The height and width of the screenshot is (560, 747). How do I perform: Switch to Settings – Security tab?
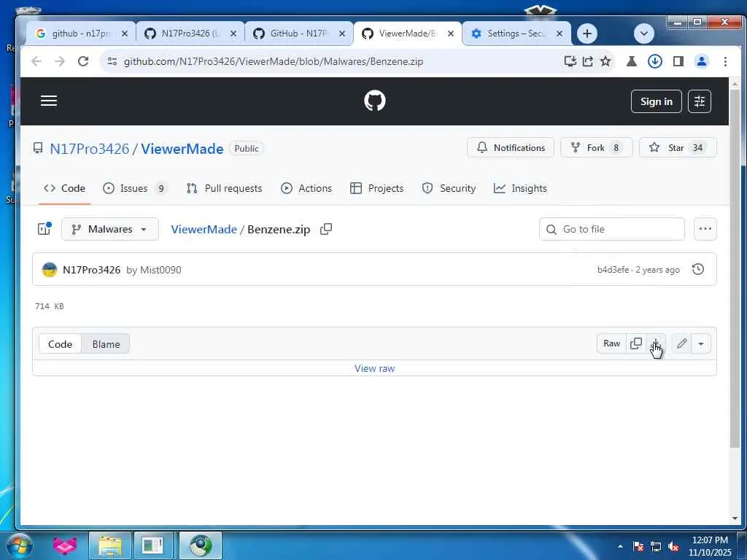click(x=516, y=34)
